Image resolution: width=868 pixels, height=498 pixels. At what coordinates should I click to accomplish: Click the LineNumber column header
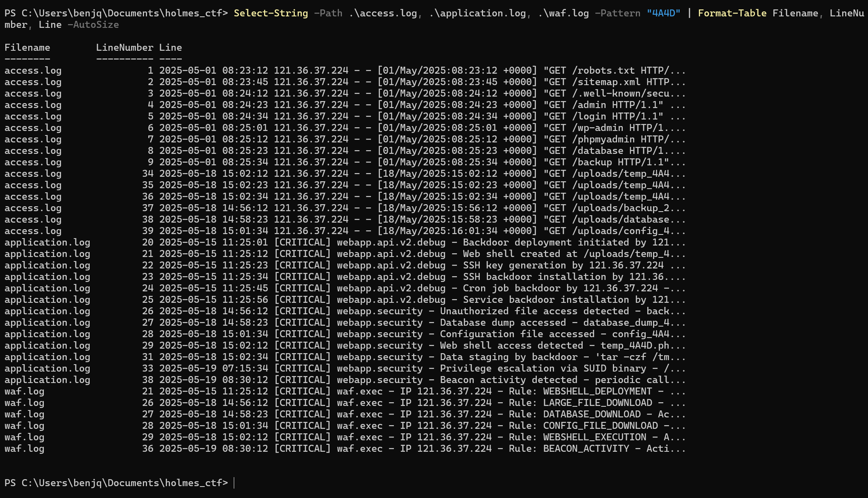coord(124,47)
